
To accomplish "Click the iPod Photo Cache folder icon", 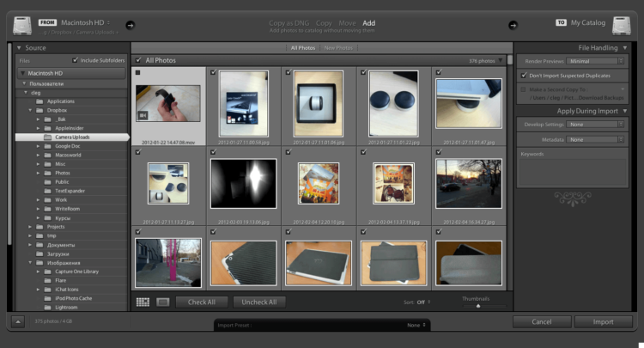I will (48, 298).
